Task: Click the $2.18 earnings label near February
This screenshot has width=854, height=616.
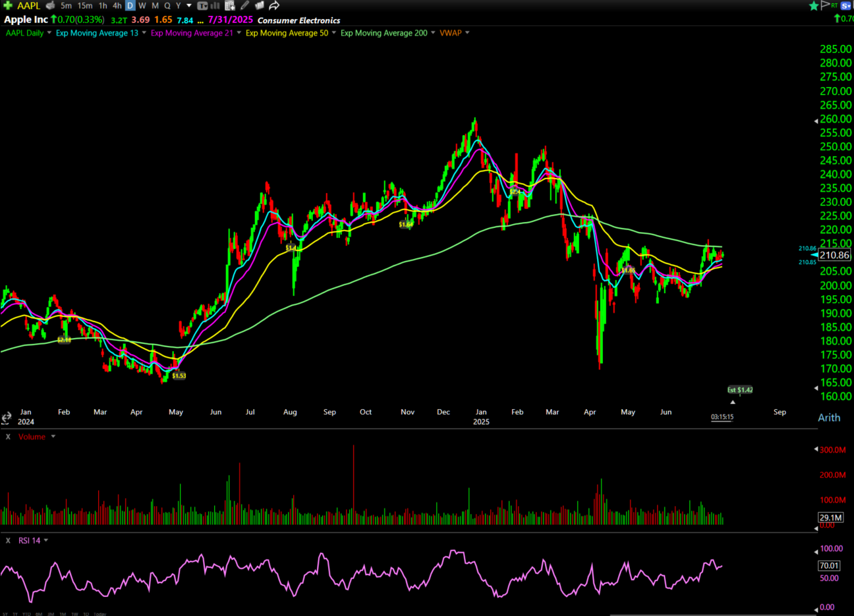Action: [64, 340]
